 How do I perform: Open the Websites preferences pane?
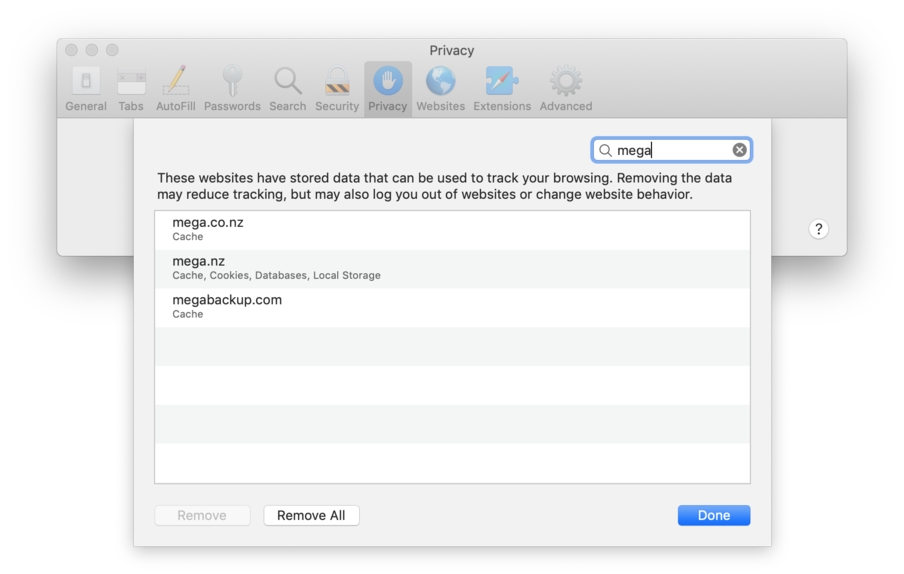(x=440, y=89)
